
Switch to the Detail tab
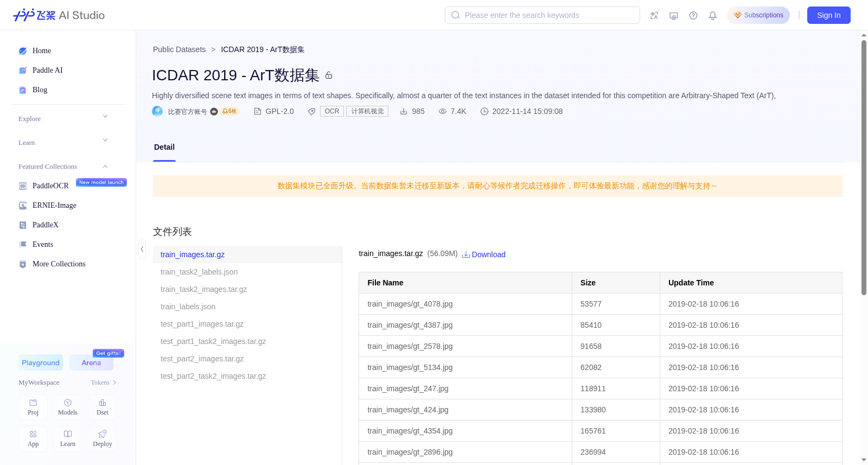(x=164, y=147)
